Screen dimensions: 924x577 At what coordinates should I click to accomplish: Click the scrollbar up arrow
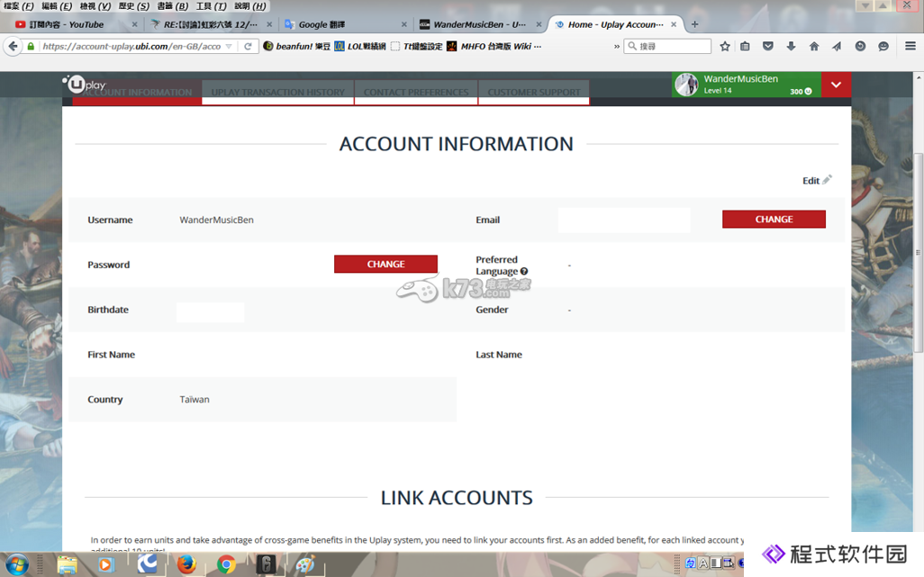point(918,77)
